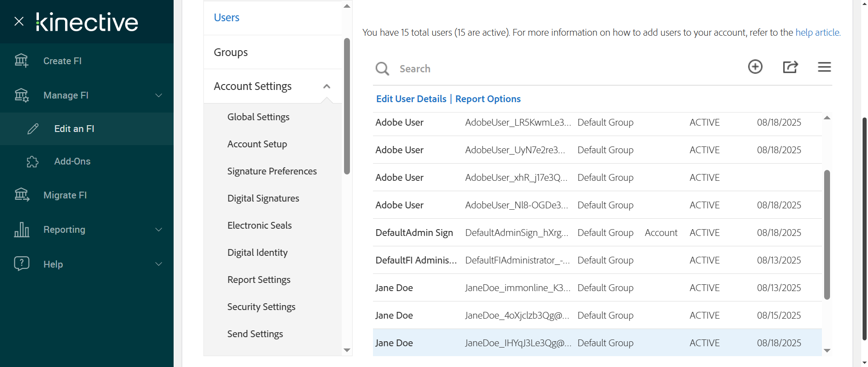The image size is (868, 367).
Task: Click the Migrate FI icon
Action: (x=21, y=195)
